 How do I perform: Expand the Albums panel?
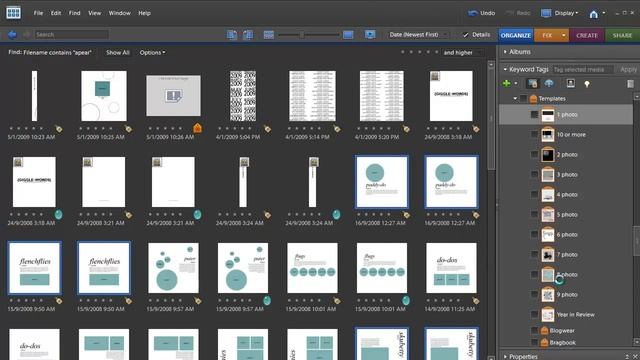[x=505, y=52]
